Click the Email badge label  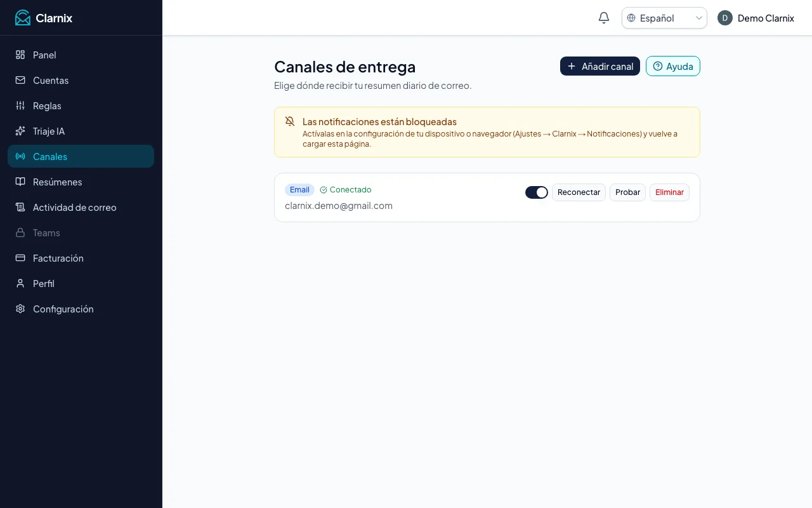[x=299, y=190]
